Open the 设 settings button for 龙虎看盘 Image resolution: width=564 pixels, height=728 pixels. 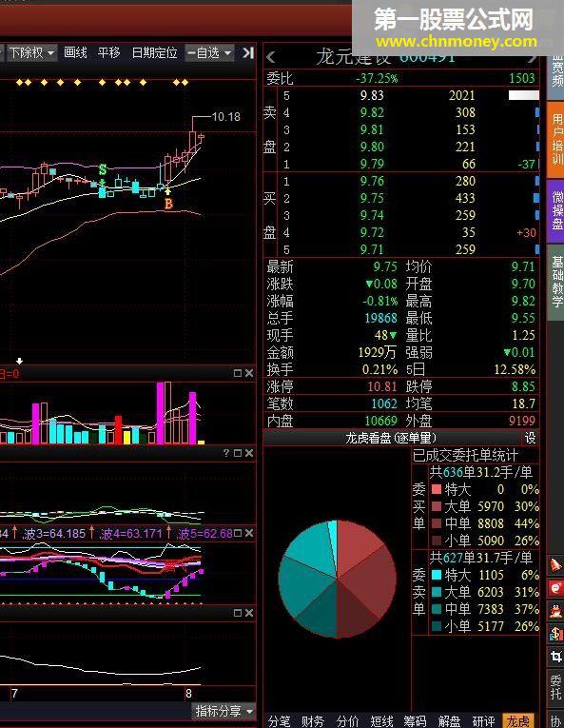tap(530, 438)
